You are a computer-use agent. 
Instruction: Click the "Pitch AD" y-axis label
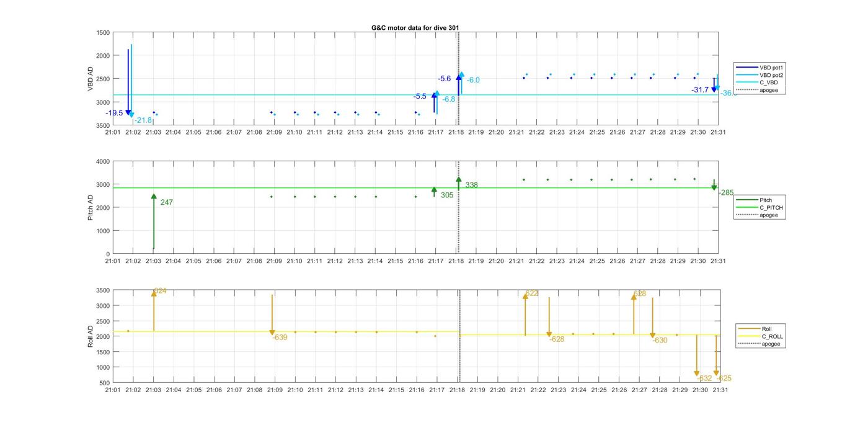(91, 207)
